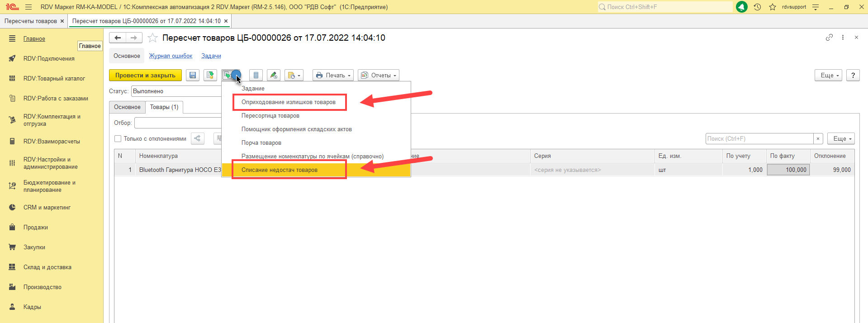Open Задачи link

click(x=211, y=56)
